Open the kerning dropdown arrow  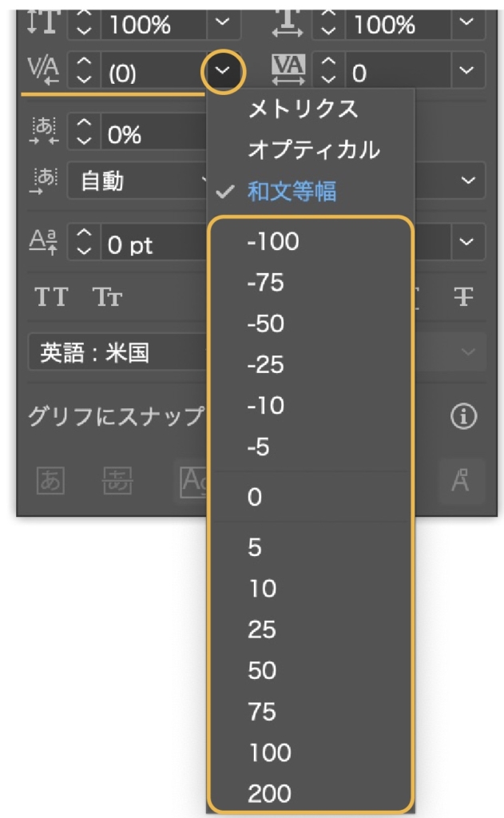[x=223, y=70]
